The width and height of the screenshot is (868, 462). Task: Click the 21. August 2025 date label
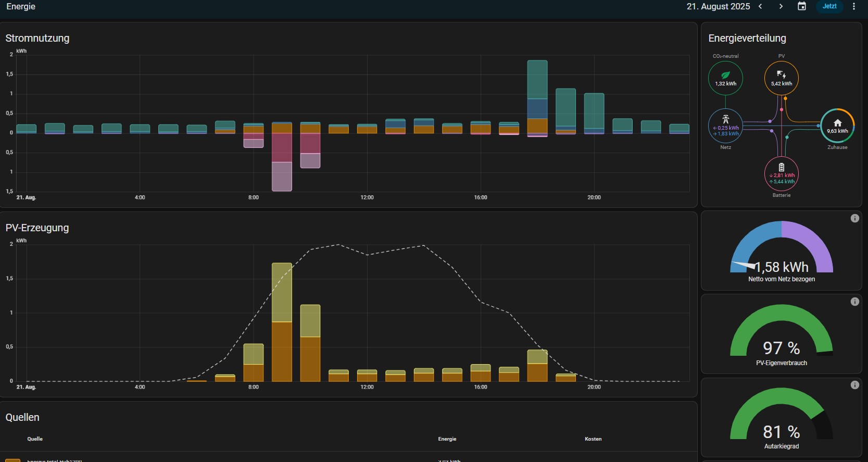[718, 6]
